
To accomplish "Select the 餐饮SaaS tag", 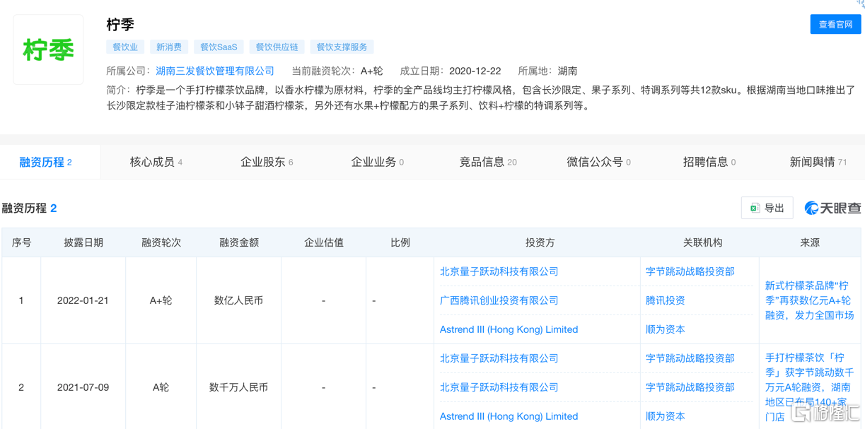I will coord(219,47).
